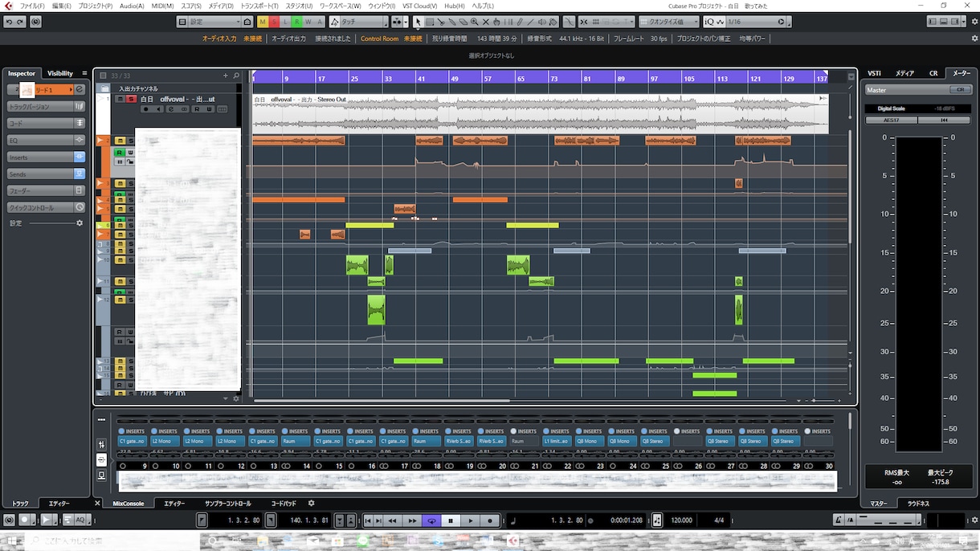Switch to the MixConsole tab

[129, 504]
